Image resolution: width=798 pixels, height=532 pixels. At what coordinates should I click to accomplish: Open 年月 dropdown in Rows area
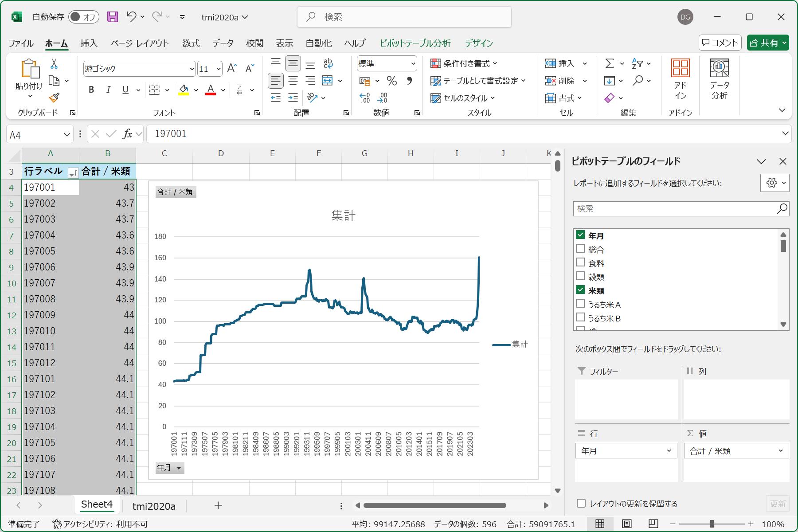[669, 451]
